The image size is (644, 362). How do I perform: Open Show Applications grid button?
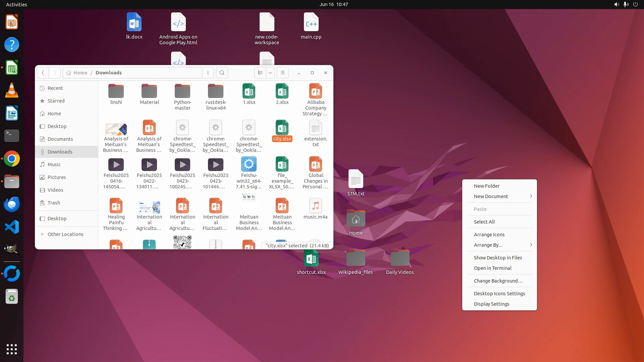click(x=12, y=349)
